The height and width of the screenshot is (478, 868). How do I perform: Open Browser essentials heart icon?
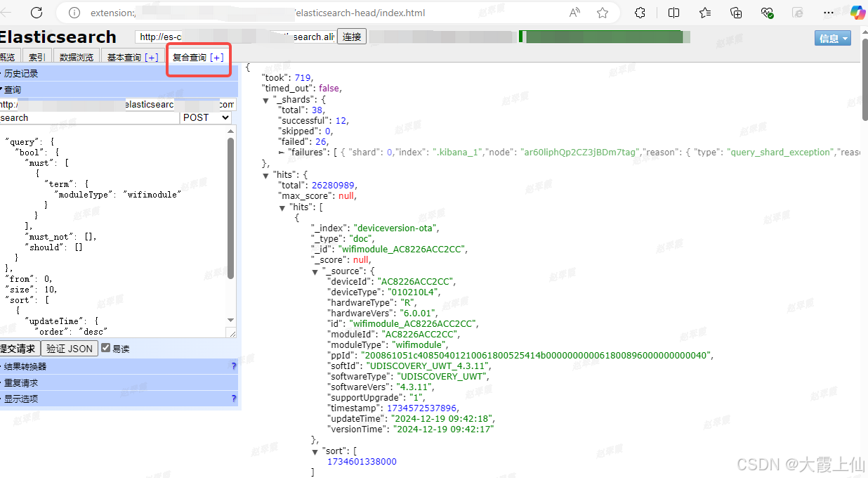[767, 13]
